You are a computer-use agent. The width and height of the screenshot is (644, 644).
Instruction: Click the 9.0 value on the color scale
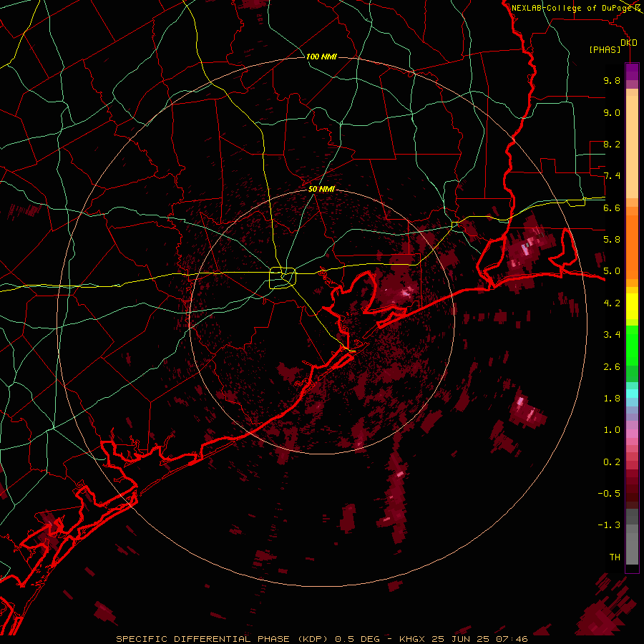point(612,112)
